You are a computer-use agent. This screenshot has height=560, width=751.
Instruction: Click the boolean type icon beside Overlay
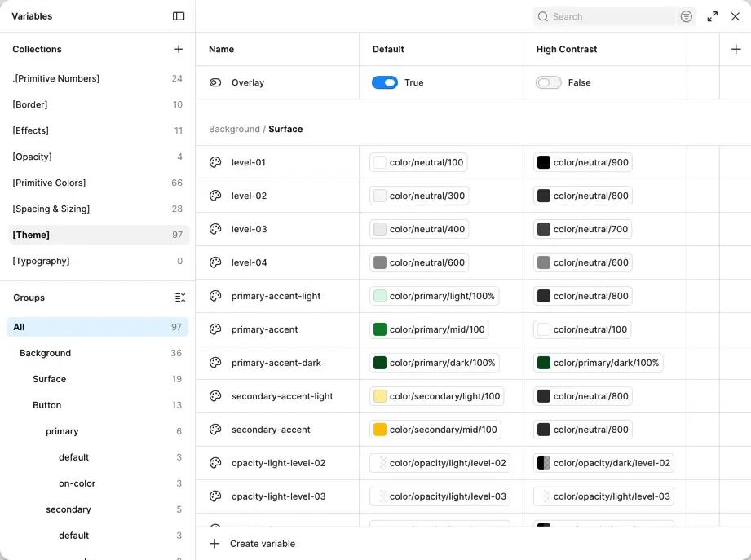[x=215, y=82]
